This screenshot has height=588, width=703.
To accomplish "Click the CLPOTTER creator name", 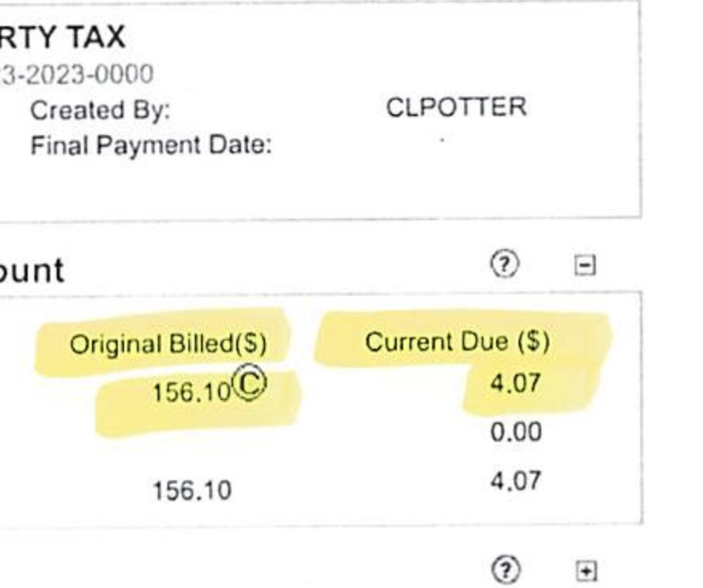I will [456, 108].
